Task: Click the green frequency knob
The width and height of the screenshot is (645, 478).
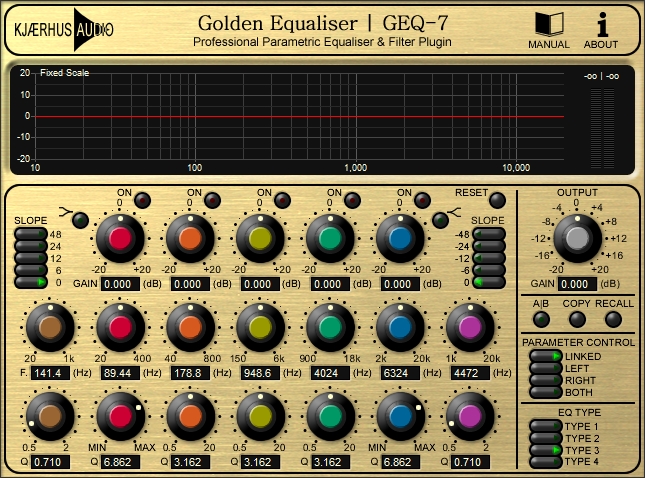Action: tap(330, 327)
